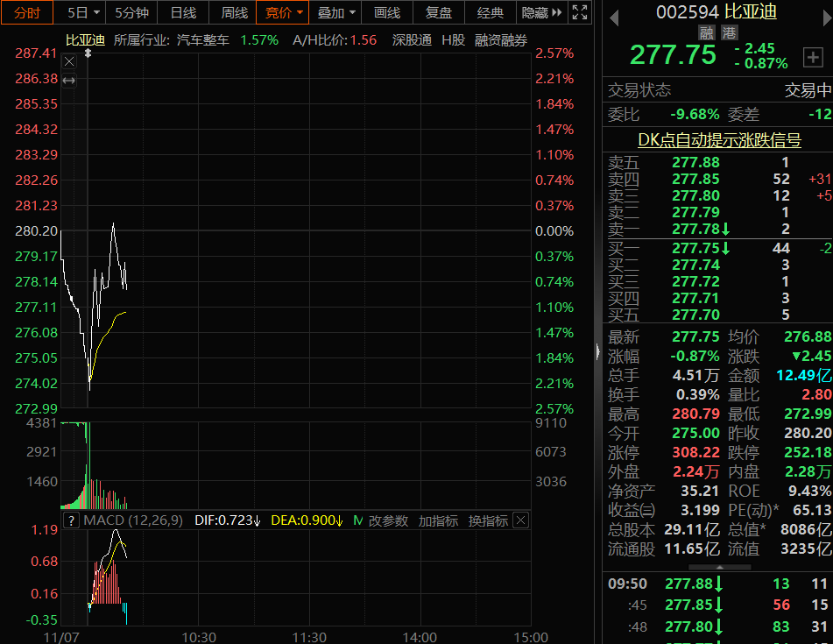
Task: Switch to the 分时 chart tab
Action: 27,13
